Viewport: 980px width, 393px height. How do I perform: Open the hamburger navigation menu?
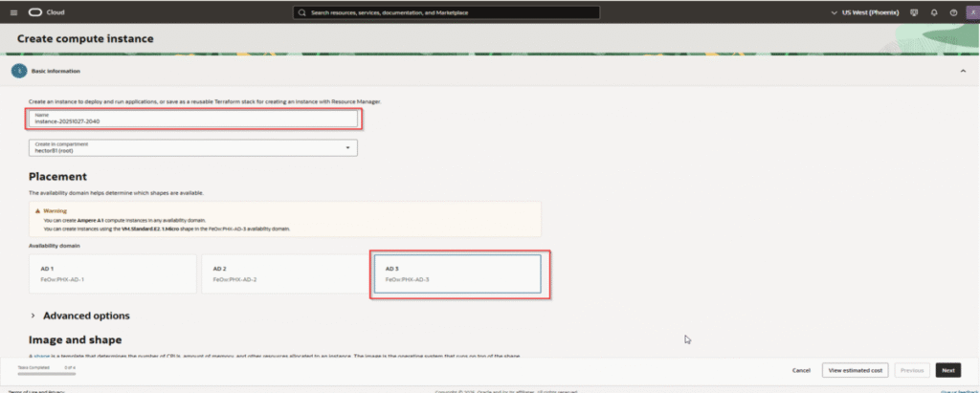(x=13, y=12)
